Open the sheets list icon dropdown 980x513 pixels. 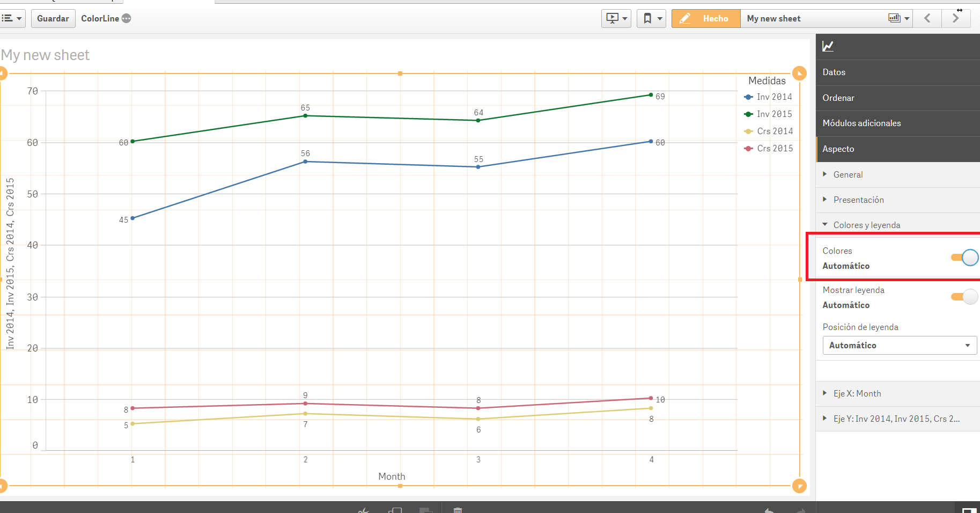(899, 18)
